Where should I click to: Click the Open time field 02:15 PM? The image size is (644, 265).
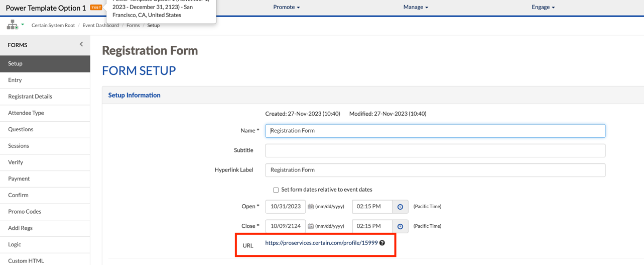(x=372, y=207)
